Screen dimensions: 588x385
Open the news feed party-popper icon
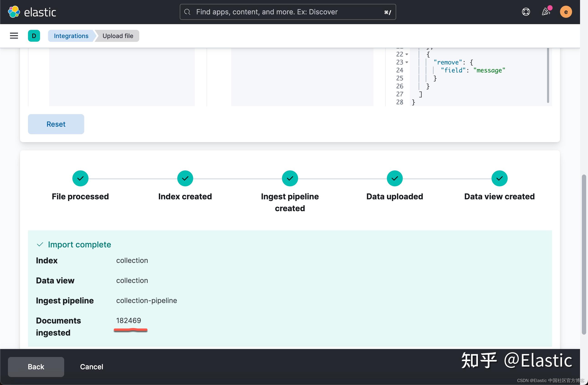click(546, 12)
